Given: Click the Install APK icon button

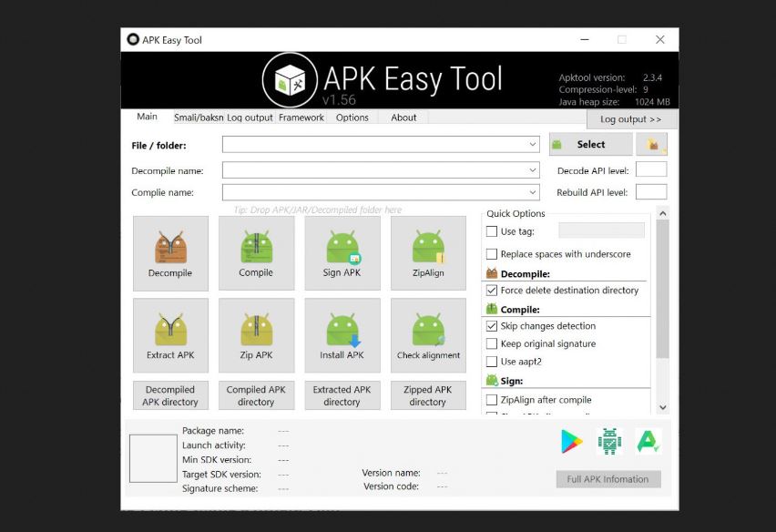Looking at the screenshot, I should 342,335.
